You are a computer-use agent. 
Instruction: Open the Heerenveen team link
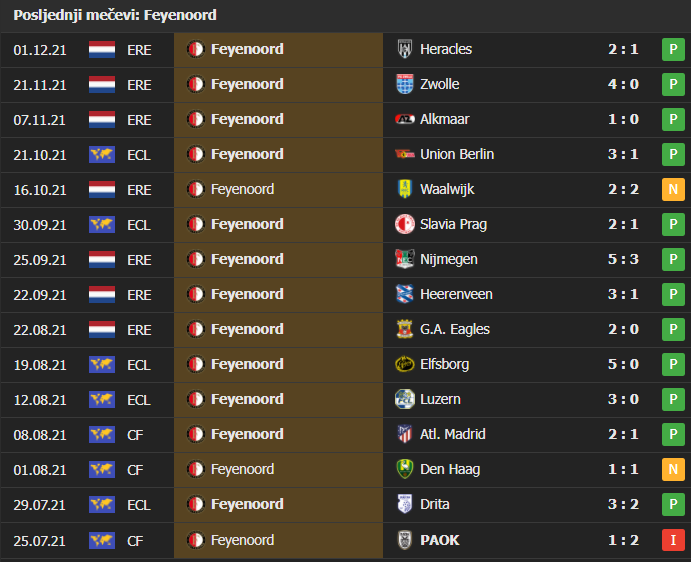tap(456, 294)
